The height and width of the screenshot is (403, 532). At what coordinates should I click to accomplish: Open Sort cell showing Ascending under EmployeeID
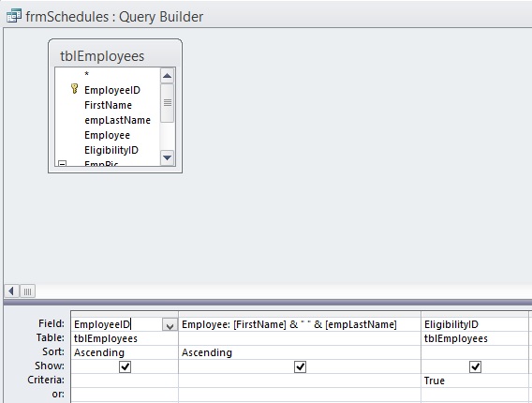pos(125,352)
